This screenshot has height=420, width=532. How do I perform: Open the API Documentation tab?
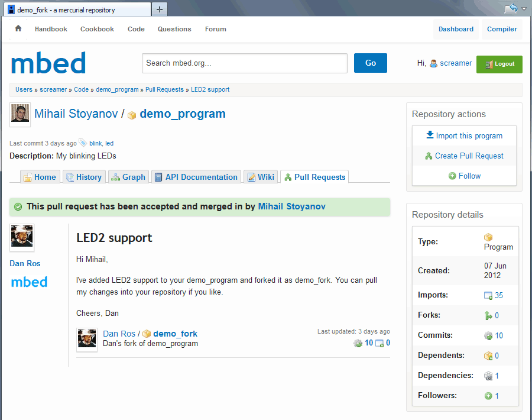pyautogui.click(x=196, y=177)
